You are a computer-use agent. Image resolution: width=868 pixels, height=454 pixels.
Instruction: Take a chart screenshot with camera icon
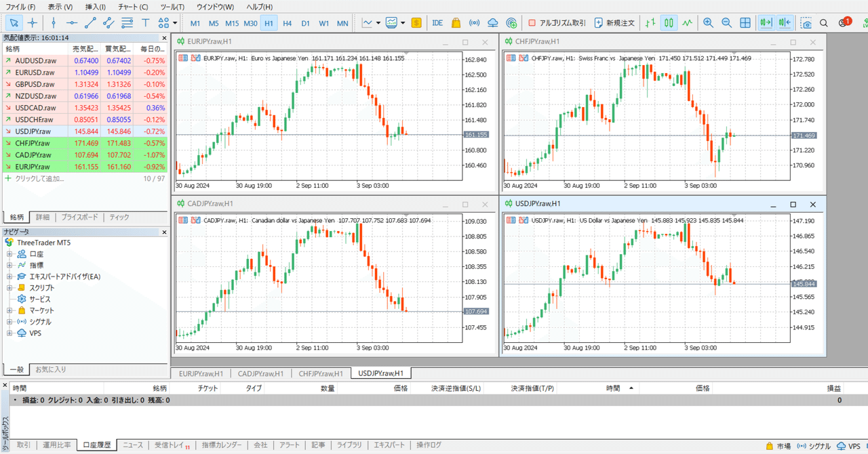[806, 22]
